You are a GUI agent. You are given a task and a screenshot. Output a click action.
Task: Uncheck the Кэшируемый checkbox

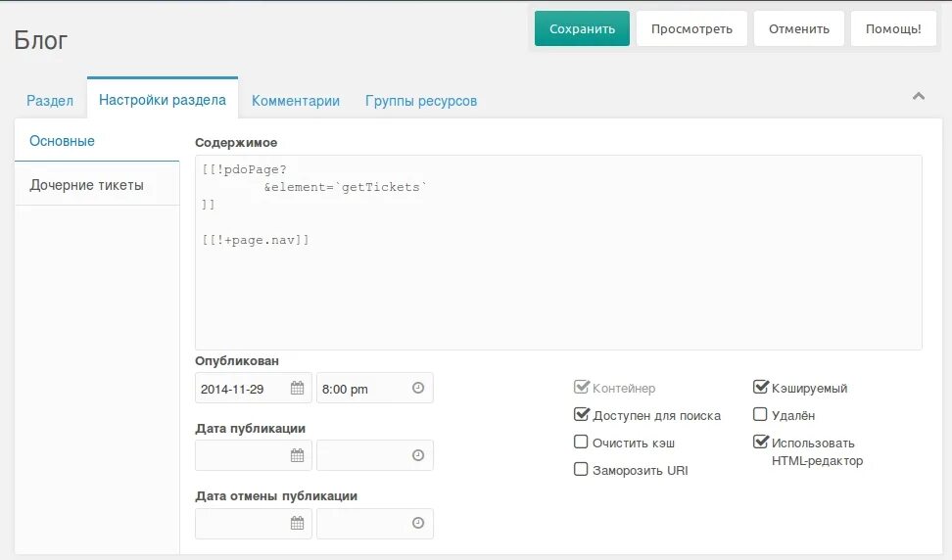click(x=760, y=387)
